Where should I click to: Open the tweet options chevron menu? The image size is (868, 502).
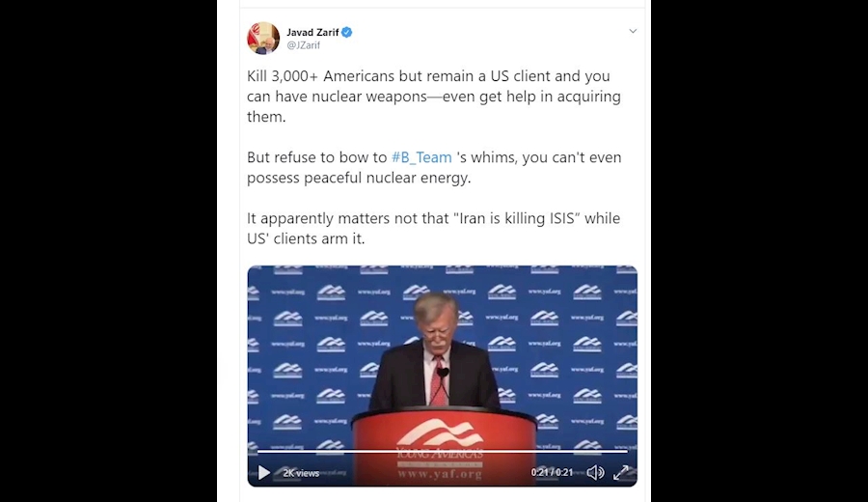(633, 31)
